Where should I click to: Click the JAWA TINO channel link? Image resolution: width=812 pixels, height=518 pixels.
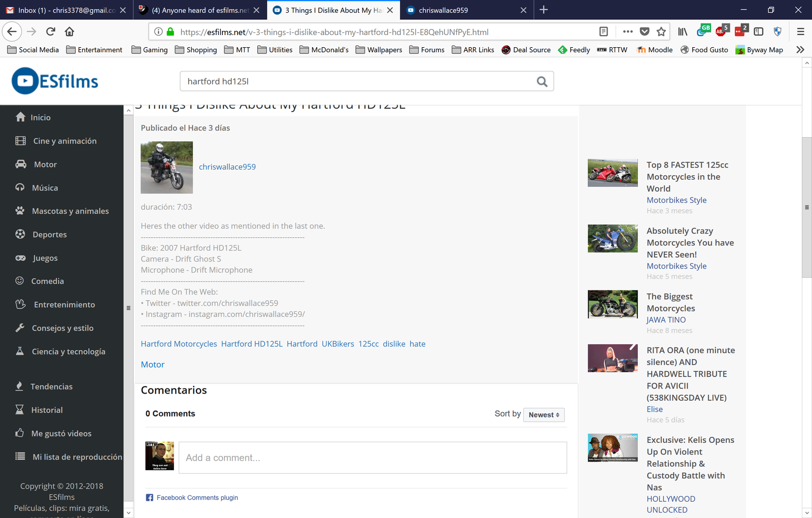666,320
